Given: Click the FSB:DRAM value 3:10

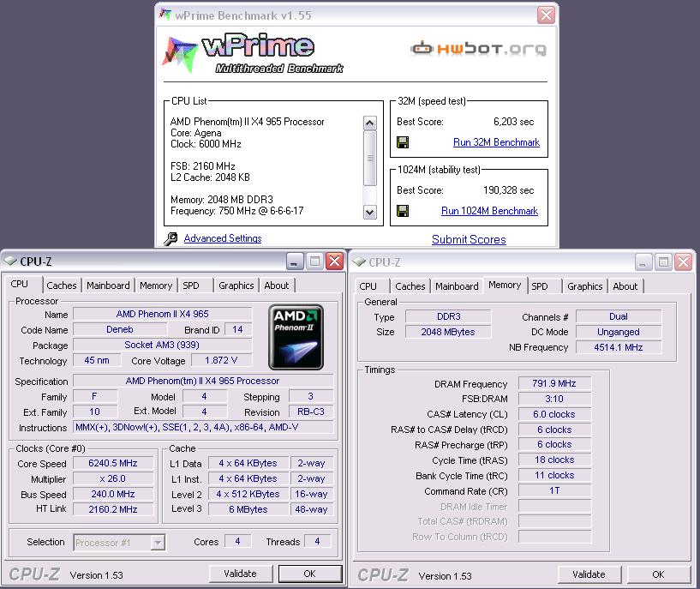Looking at the screenshot, I should (x=554, y=399).
